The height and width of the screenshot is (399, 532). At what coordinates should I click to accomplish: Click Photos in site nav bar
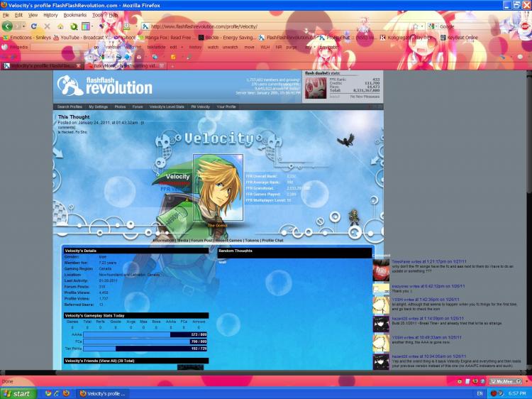pos(120,106)
